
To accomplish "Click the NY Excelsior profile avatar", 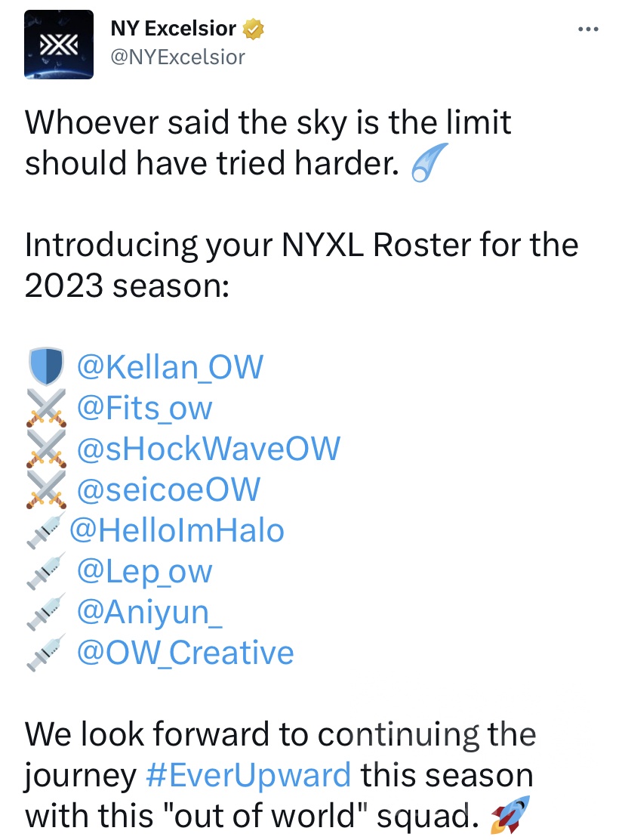I will [x=59, y=45].
